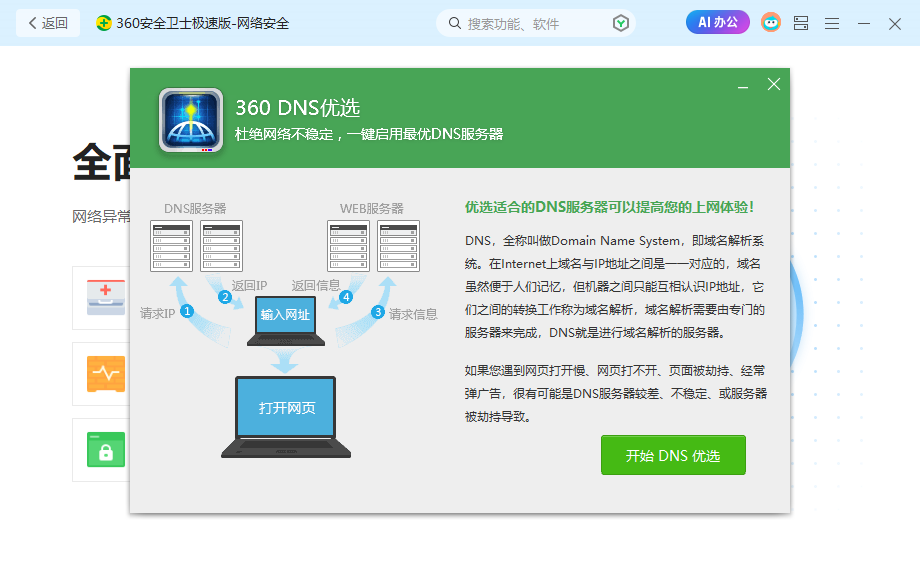The height and width of the screenshot is (580, 920).
Task: Select the orange firewall heartbeat icon
Action: 104,374
